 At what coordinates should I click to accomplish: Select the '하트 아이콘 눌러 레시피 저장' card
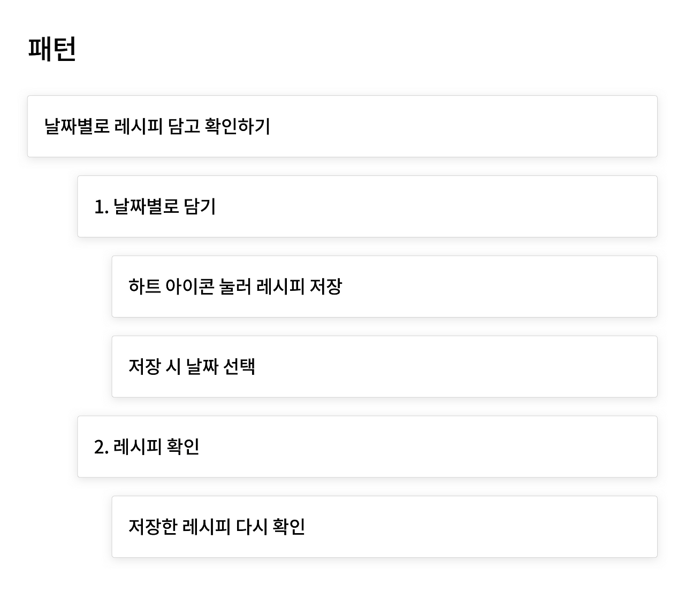coord(384,287)
